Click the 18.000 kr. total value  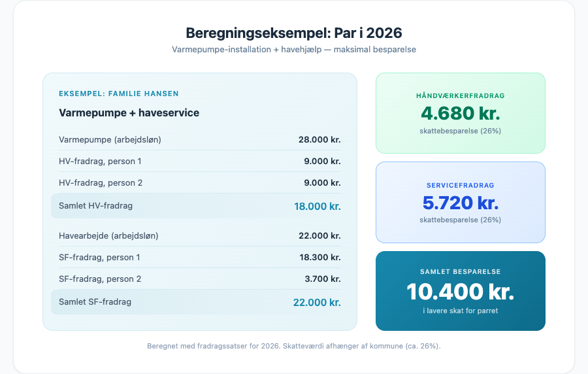click(317, 206)
